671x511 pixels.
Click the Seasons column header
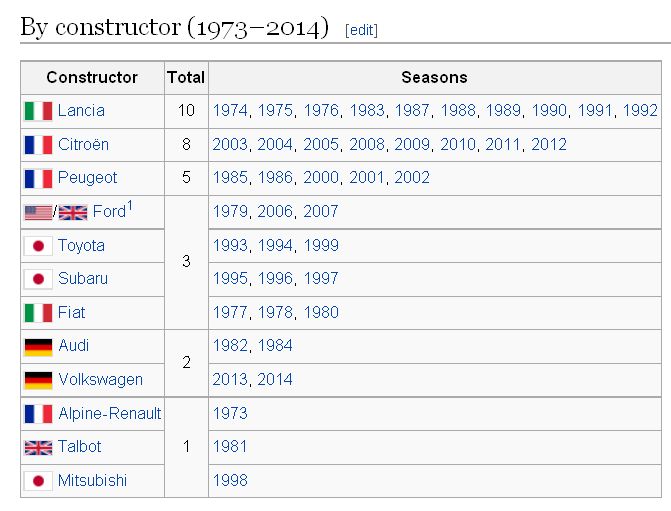click(434, 77)
